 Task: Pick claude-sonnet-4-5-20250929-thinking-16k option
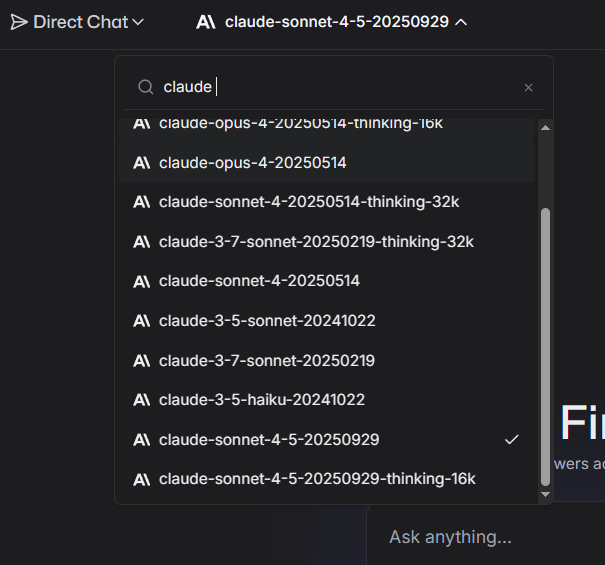click(316, 479)
